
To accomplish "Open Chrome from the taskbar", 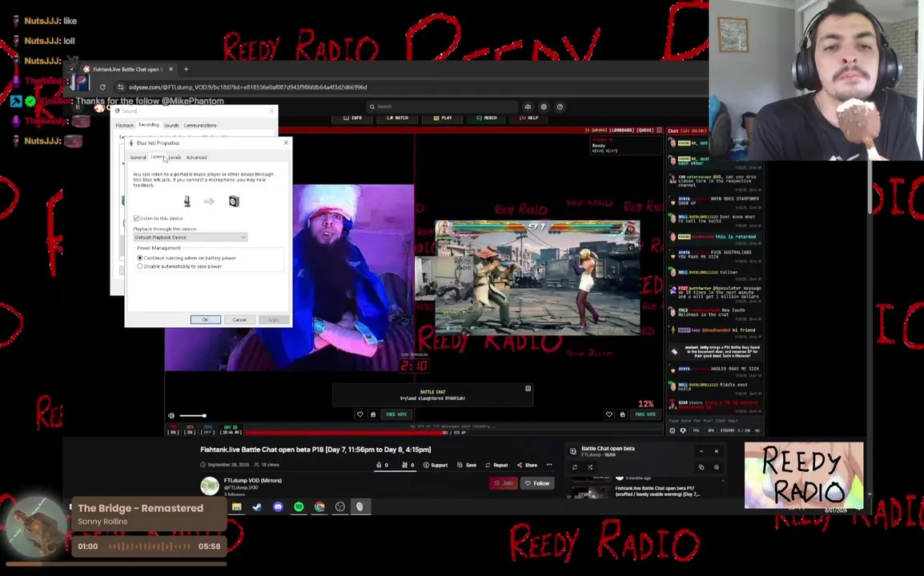I will click(x=319, y=506).
